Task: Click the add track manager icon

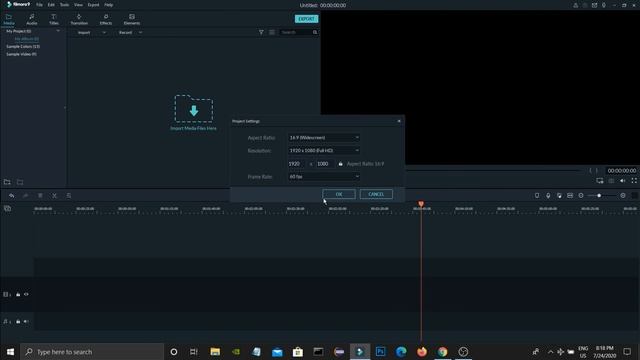Action: pos(7,209)
